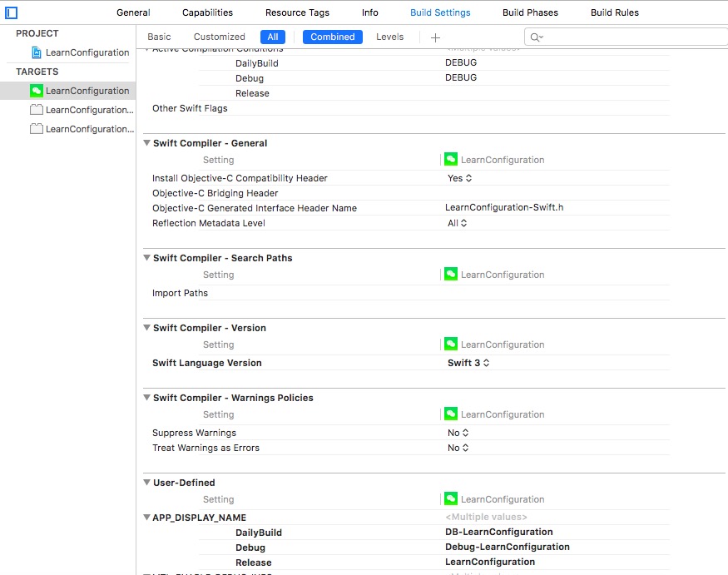
Task: Click APP_DISPLAY_NAME Multiple values placeholder
Action: click(486, 517)
